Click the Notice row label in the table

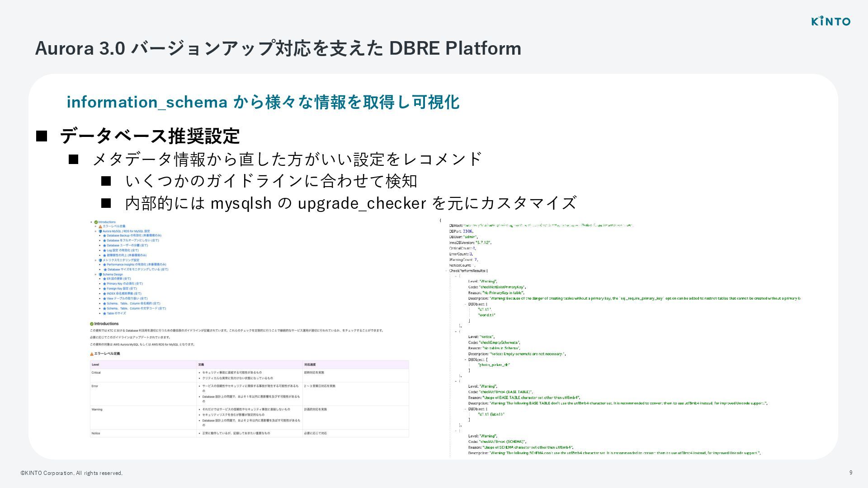(x=96, y=433)
